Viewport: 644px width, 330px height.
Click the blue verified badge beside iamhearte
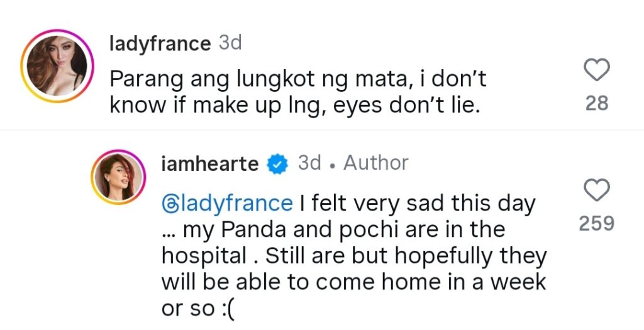tap(277, 164)
